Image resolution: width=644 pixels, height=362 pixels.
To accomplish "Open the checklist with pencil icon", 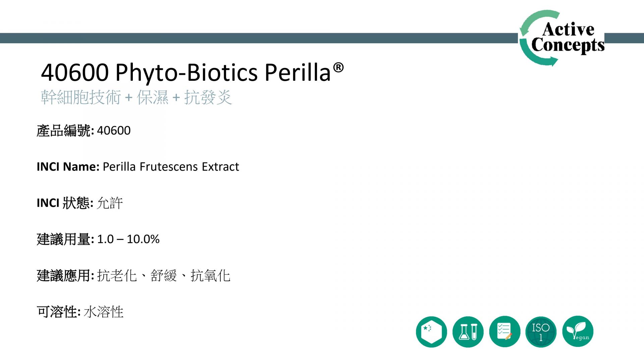I will point(504,332).
